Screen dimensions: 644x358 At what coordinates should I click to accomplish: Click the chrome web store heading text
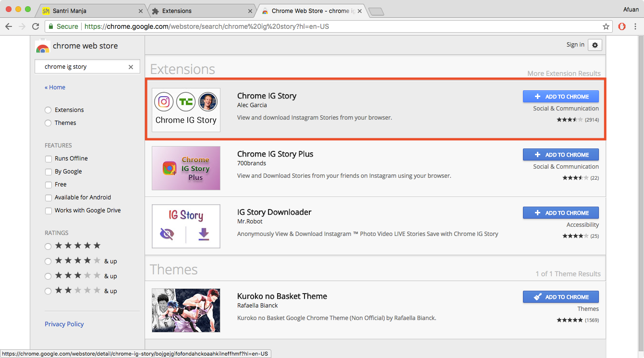coord(85,46)
